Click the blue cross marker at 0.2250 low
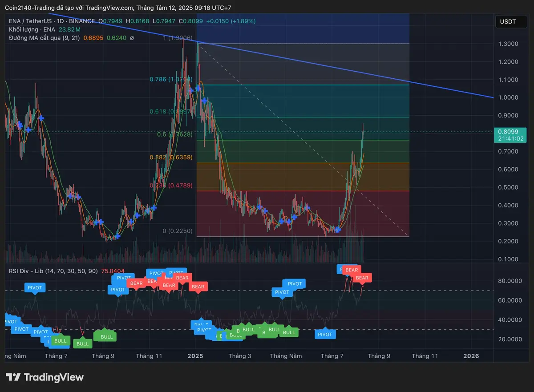 click(338, 230)
